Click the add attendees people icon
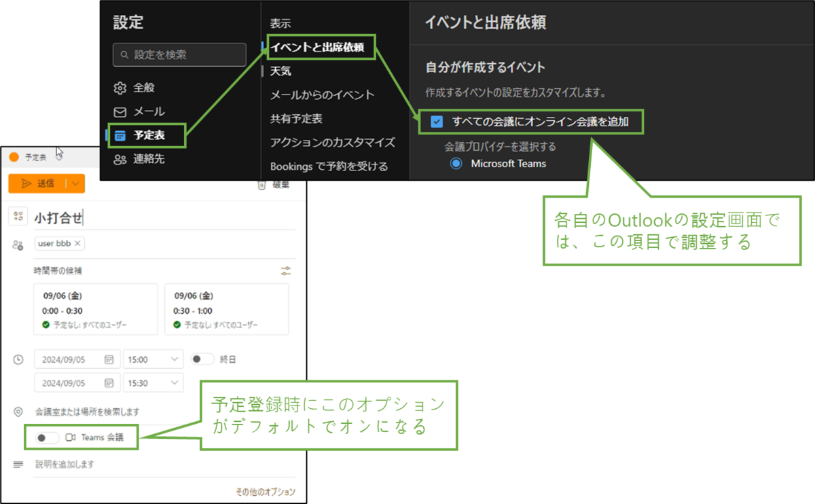815x504 pixels. pos(18,245)
